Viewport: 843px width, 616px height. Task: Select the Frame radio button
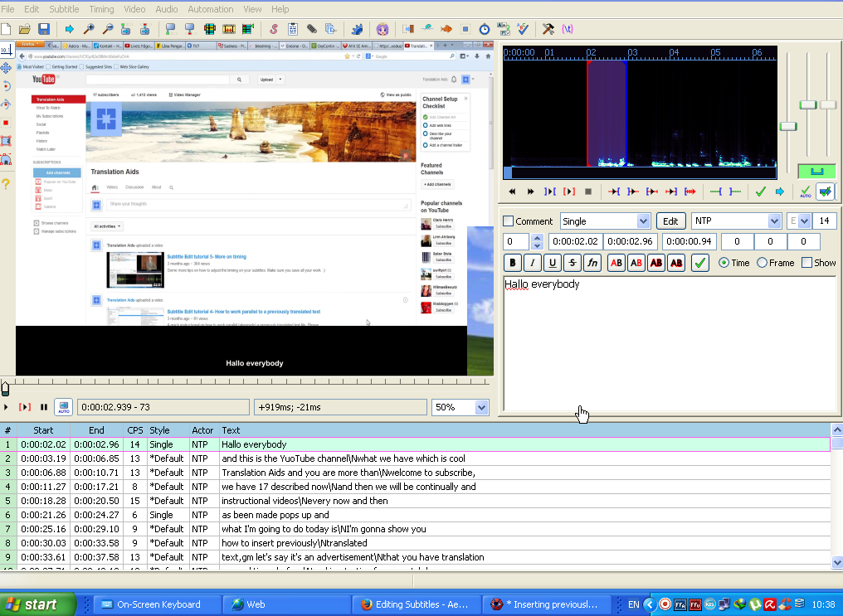[x=762, y=263]
